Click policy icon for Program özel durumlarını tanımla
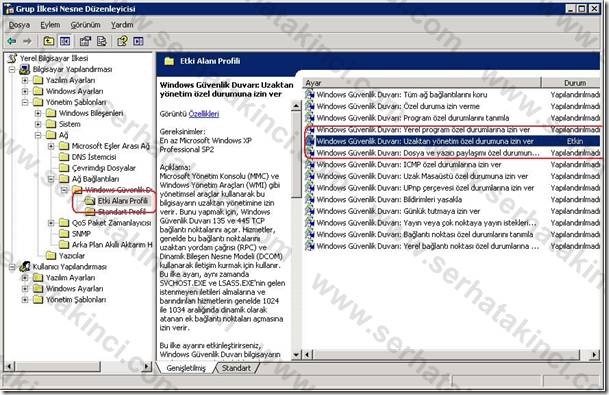This screenshot has width=609, height=395. 310,118
